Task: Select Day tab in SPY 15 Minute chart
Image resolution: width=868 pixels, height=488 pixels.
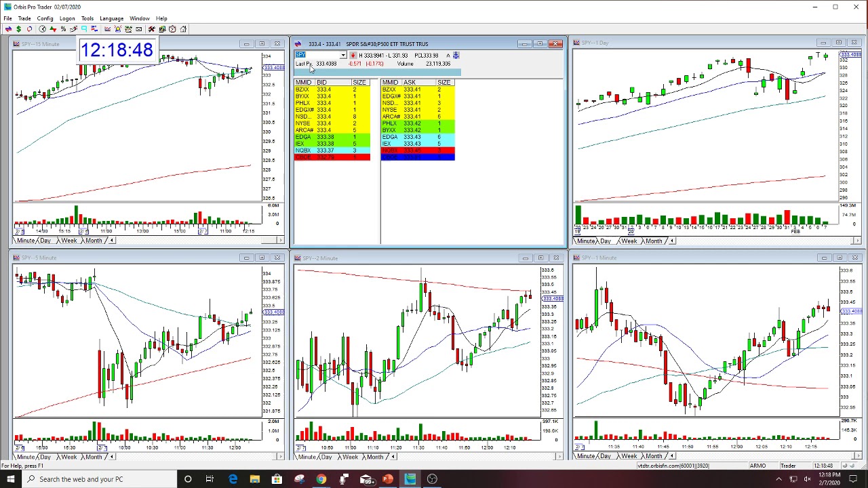Action: (x=45, y=241)
